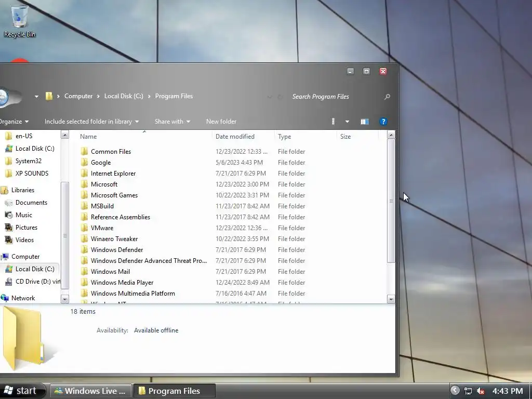Click the muted volume tray icon
The image size is (532, 399).
coord(481,391)
